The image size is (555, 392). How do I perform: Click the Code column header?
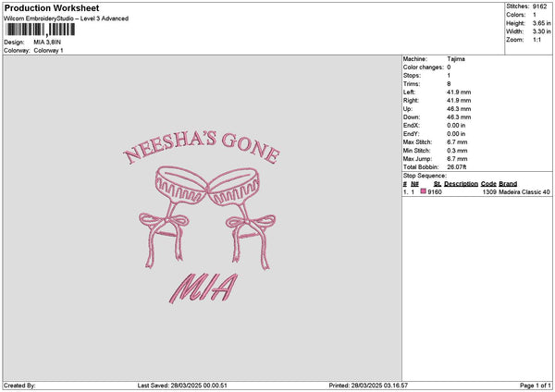pyautogui.click(x=488, y=184)
